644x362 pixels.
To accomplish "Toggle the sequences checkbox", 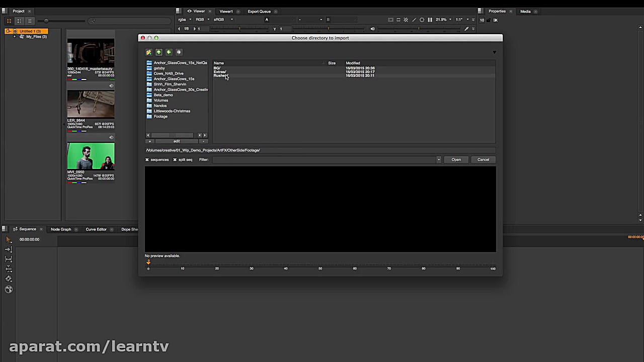I will pyautogui.click(x=147, y=160).
